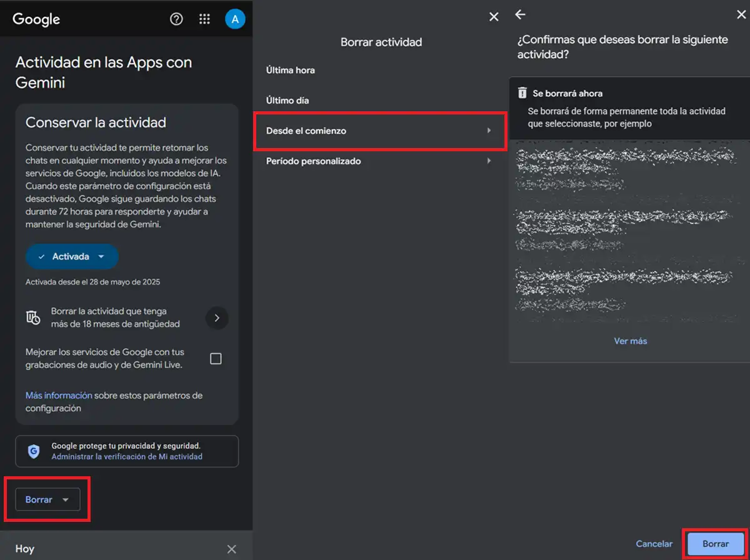
Task: Go back with the left arrow in confirmation dialog
Action: 520,14
